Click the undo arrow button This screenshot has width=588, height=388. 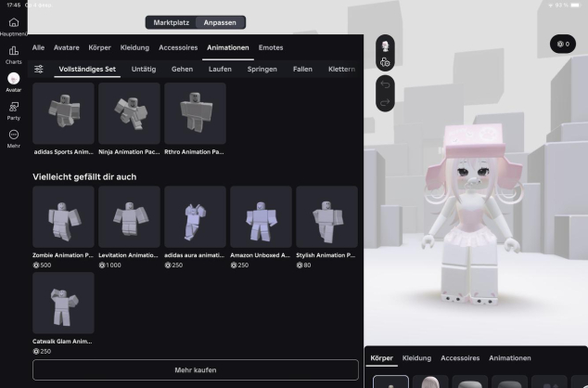click(x=386, y=82)
